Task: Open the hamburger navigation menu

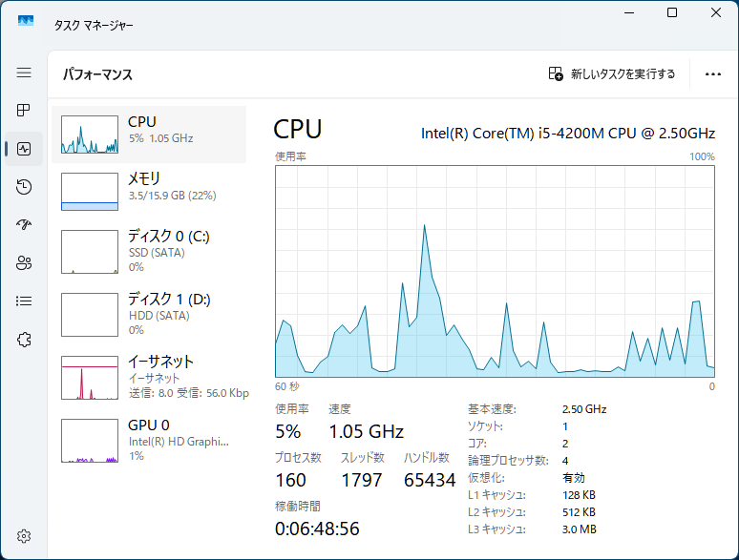Action: pyautogui.click(x=24, y=73)
